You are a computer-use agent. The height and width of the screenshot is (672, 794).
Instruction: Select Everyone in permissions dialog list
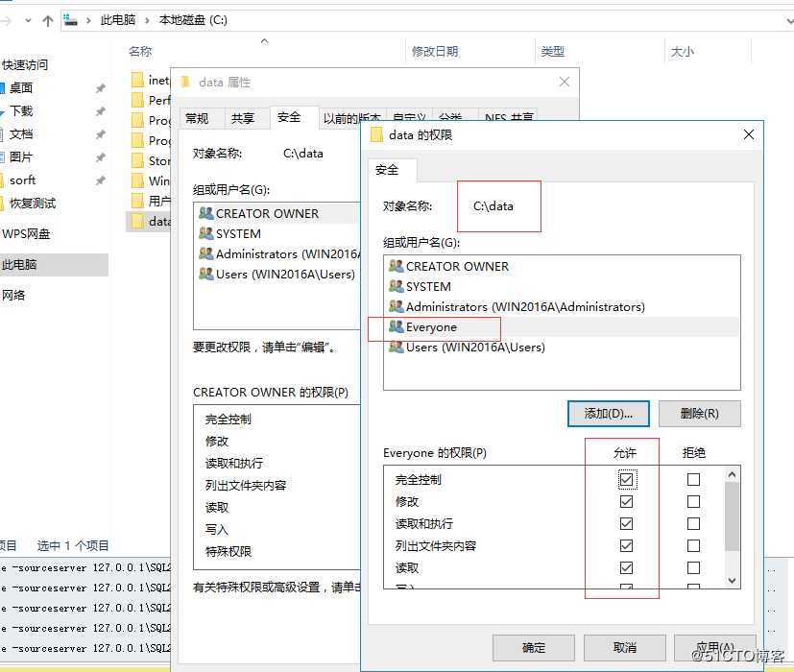562,327
